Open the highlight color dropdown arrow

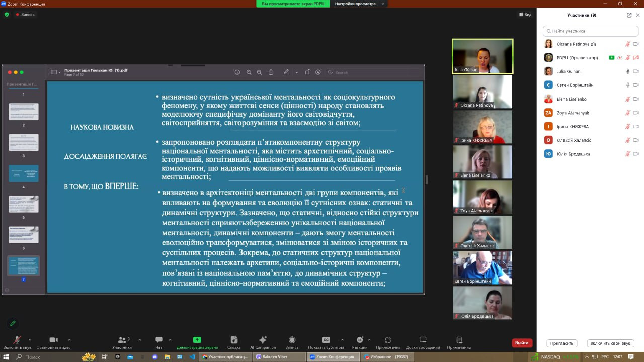(x=296, y=73)
